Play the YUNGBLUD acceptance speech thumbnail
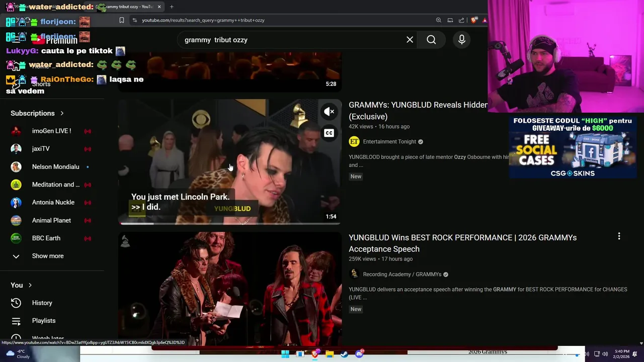 pos(230,289)
